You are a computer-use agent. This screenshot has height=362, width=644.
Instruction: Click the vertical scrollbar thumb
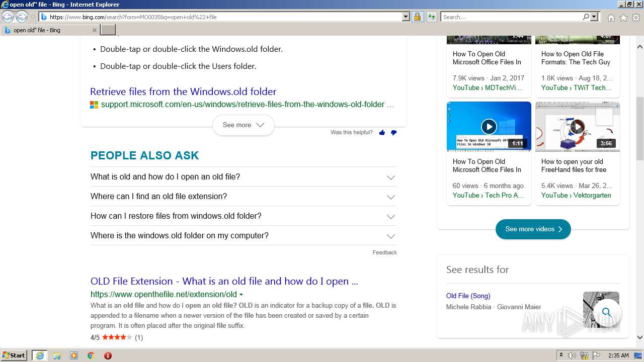click(x=640, y=128)
